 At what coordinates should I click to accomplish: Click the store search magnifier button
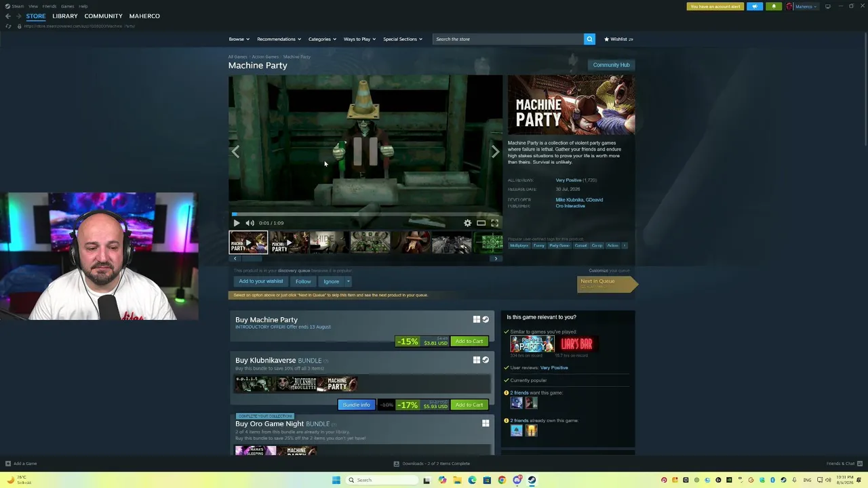click(589, 39)
